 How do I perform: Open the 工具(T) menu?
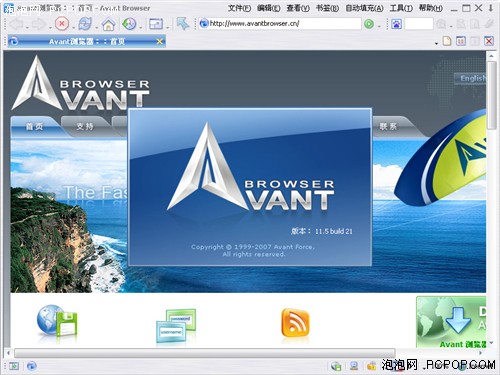(401, 8)
